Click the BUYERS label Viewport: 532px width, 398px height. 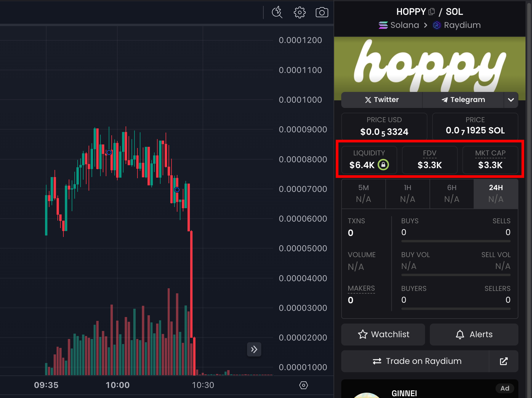coord(414,289)
